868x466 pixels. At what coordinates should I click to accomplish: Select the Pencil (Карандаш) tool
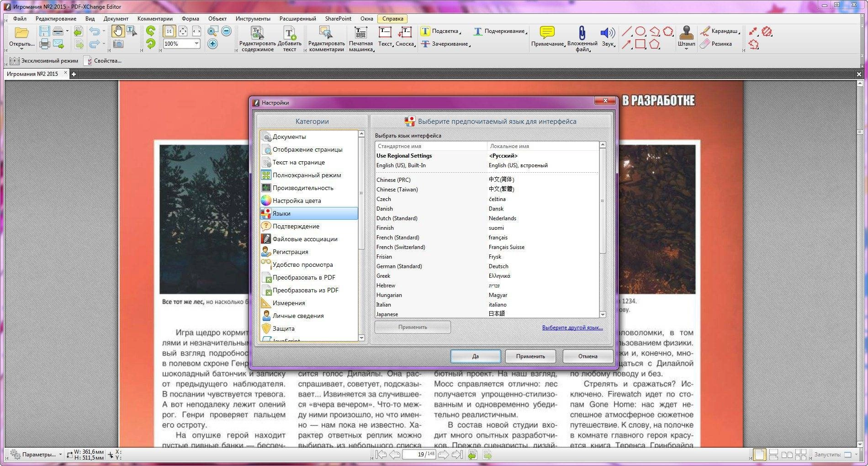(x=719, y=31)
